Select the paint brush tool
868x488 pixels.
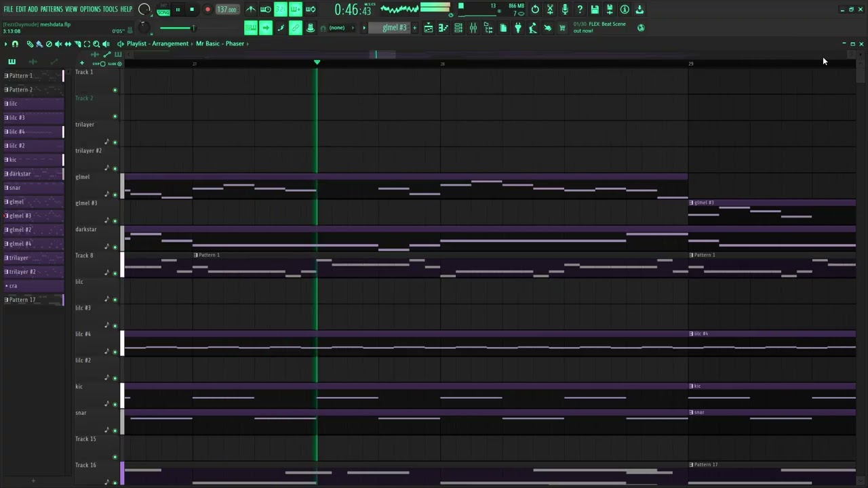(39, 43)
